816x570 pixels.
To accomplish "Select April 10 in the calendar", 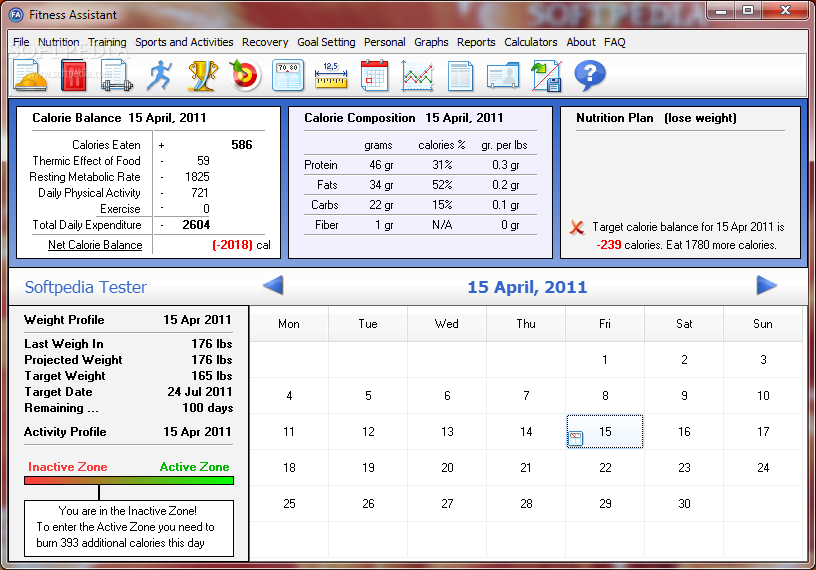I will [x=763, y=396].
